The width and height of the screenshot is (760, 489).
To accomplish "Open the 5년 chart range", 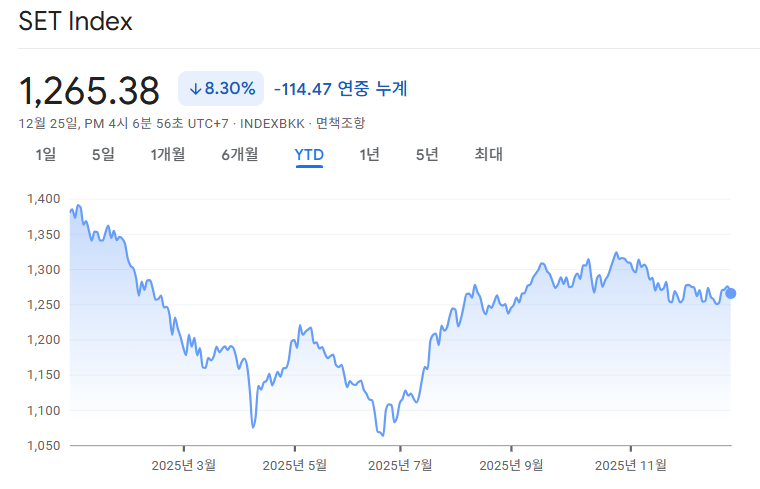I will coord(427,154).
